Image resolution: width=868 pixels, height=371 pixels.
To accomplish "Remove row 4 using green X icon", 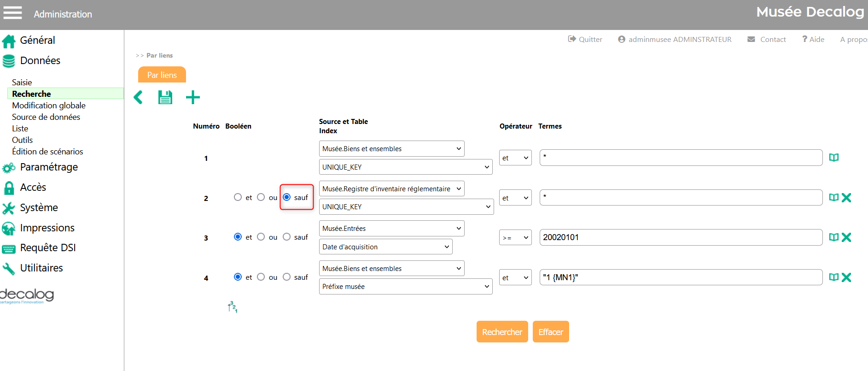I will pos(846,277).
